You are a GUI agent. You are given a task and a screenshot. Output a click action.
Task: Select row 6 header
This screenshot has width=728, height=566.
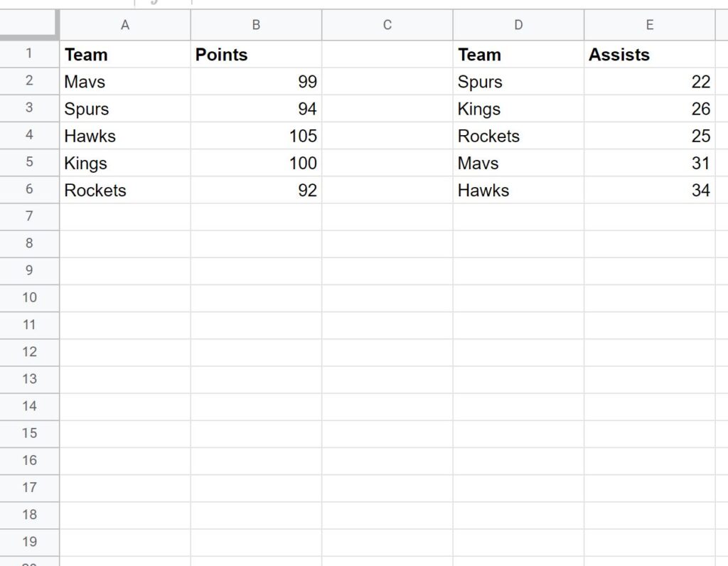click(29, 190)
